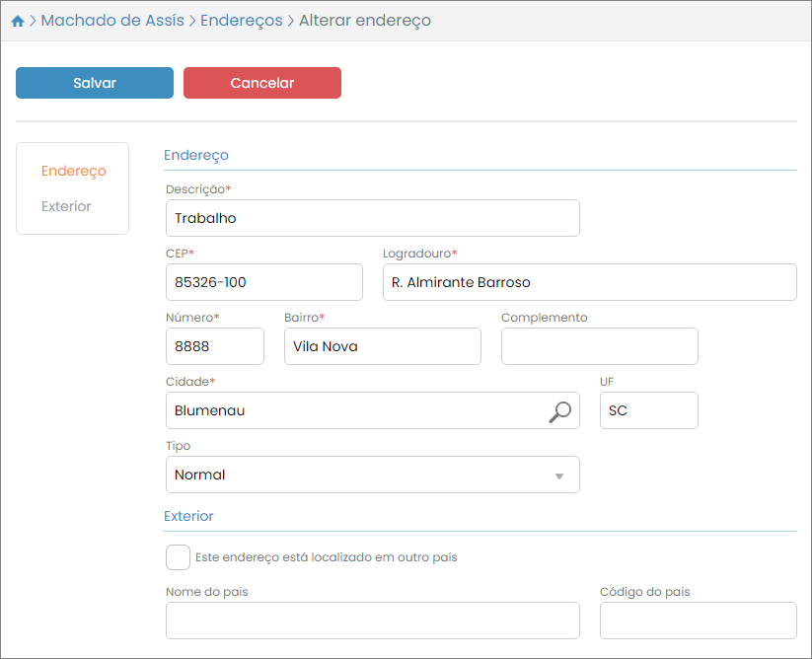The width and height of the screenshot is (812, 659).
Task: Switch to the Exterior side tab
Action: [x=66, y=206]
